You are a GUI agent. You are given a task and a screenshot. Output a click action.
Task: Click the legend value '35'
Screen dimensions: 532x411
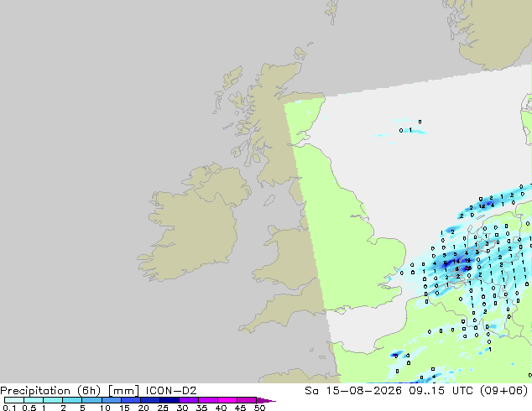click(x=201, y=408)
